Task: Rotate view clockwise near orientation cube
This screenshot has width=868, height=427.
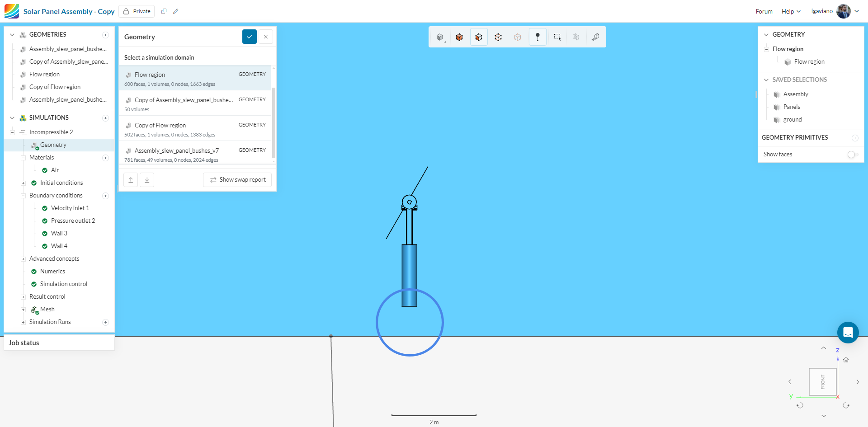Action: [846, 405]
